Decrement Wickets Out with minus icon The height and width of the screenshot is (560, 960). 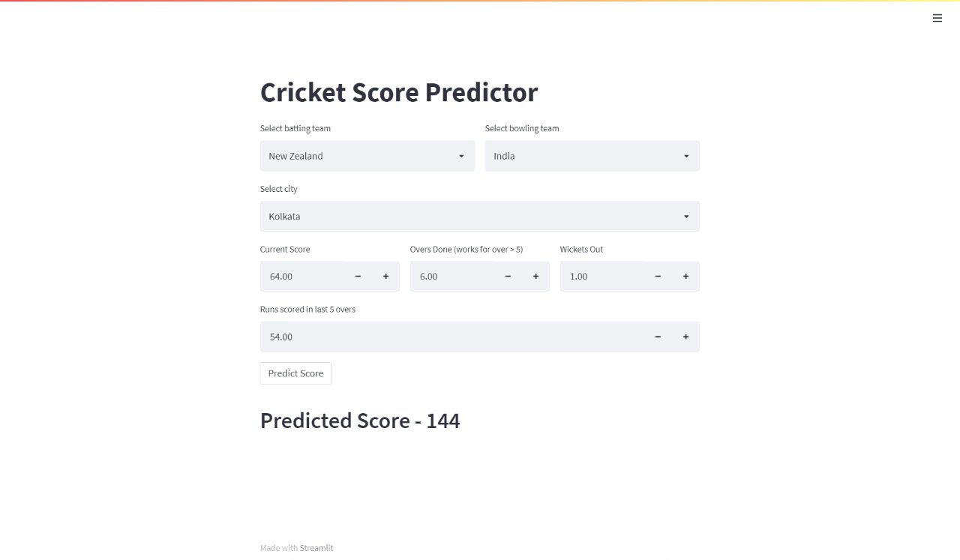click(x=658, y=276)
